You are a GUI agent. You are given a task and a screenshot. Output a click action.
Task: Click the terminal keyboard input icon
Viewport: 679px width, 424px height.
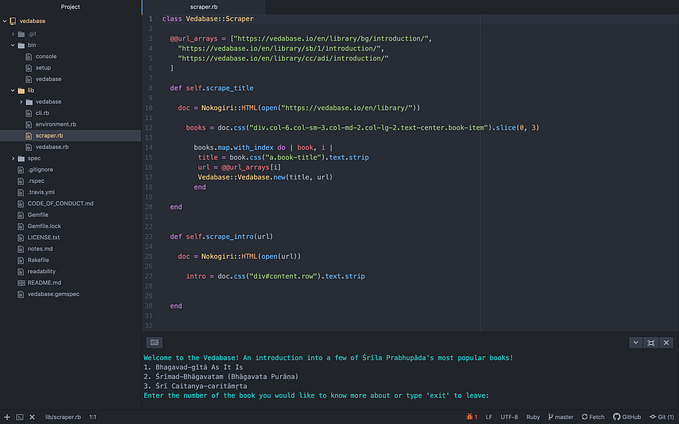pyautogui.click(x=154, y=343)
